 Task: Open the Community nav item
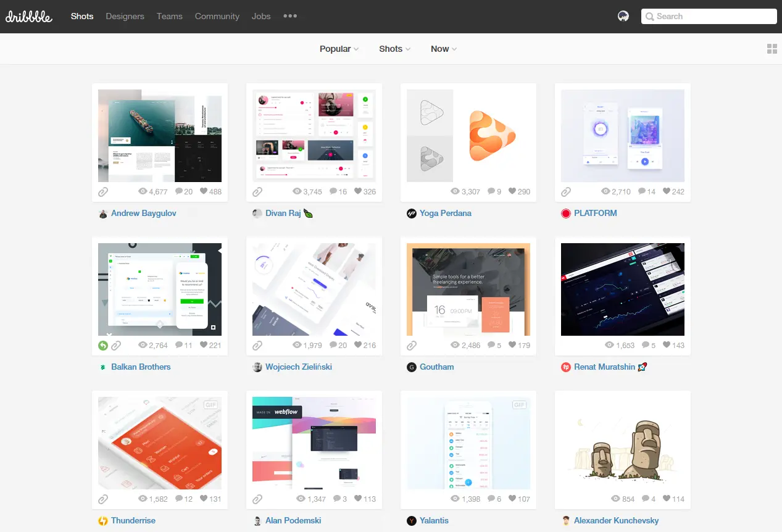[x=217, y=16]
